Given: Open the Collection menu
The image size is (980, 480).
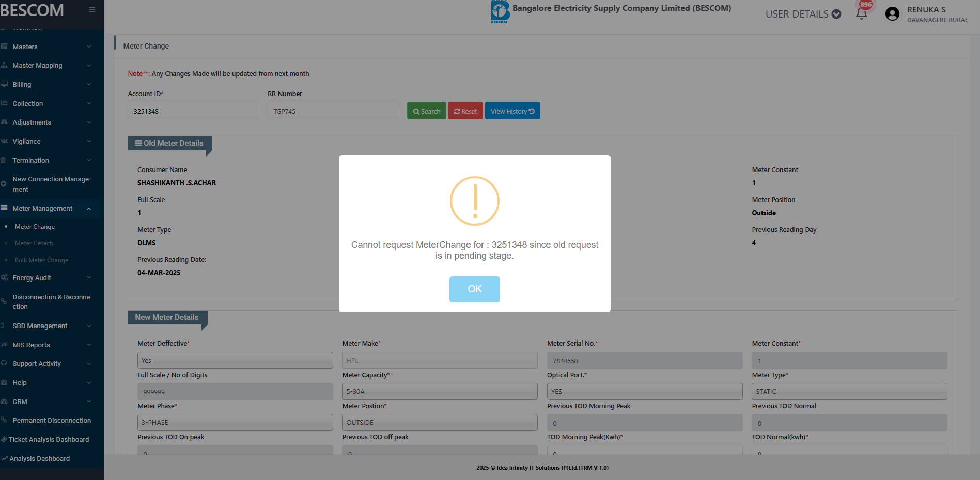Looking at the screenshot, I should [50, 104].
